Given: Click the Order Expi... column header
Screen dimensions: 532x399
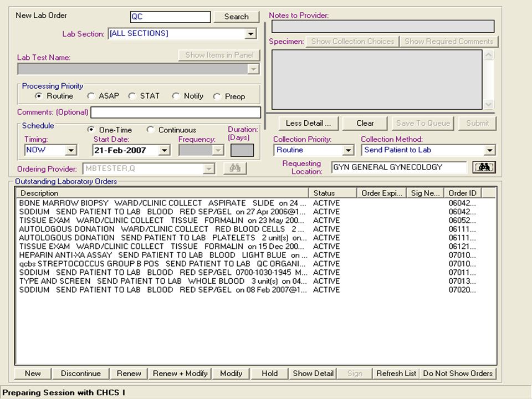Looking at the screenshot, I should 382,193.
